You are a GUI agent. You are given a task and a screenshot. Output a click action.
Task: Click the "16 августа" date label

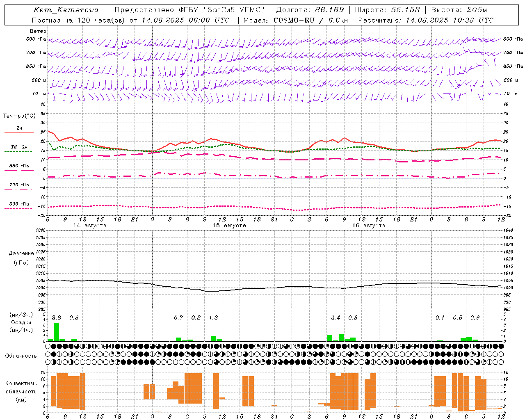coord(369,226)
